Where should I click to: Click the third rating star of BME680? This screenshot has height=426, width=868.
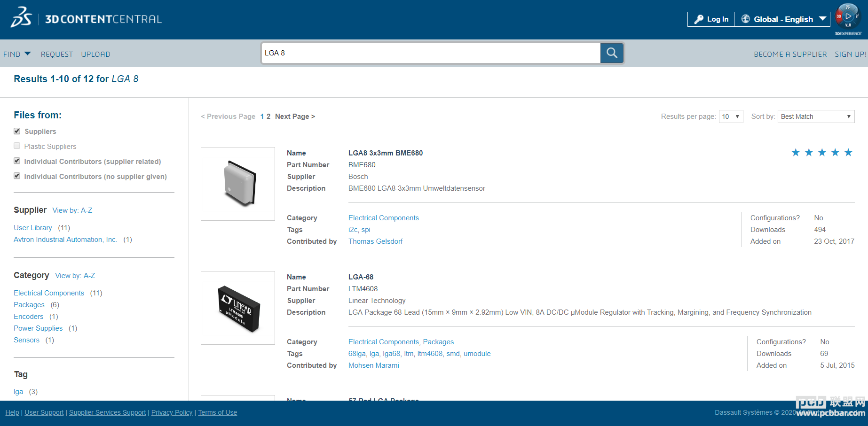click(x=822, y=153)
